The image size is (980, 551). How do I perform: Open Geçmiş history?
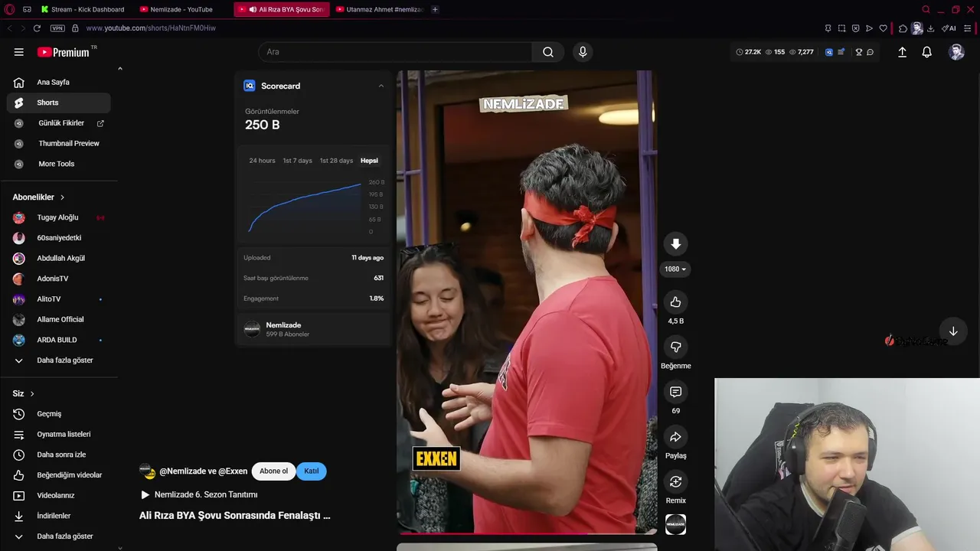58,414
